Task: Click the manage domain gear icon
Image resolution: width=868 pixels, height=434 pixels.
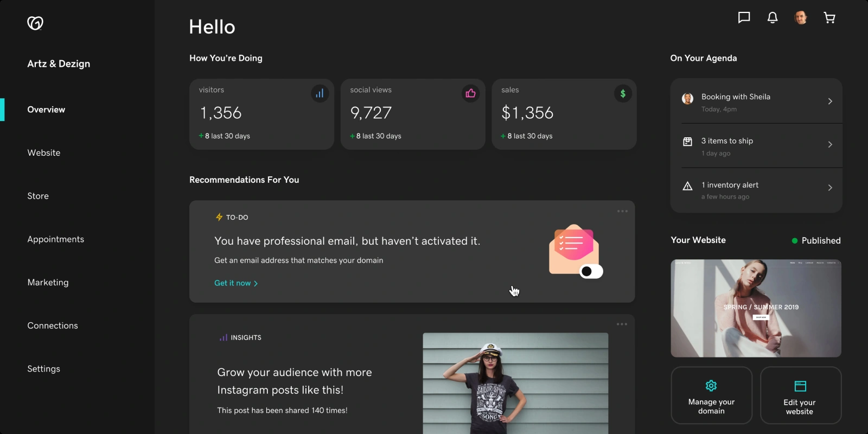Action: [711, 386]
